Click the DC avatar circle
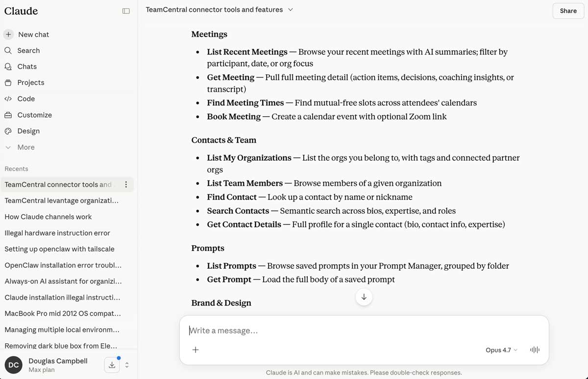588x379 pixels. pyautogui.click(x=14, y=365)
